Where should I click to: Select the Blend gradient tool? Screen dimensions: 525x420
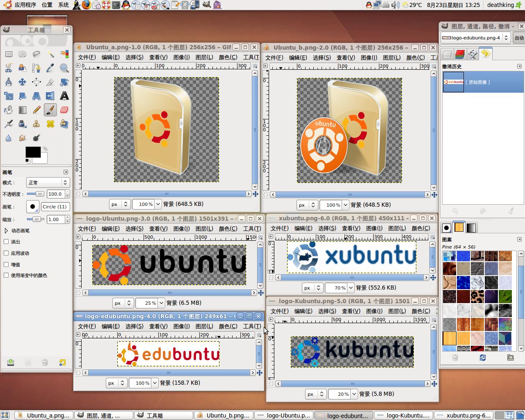[23, 110]
